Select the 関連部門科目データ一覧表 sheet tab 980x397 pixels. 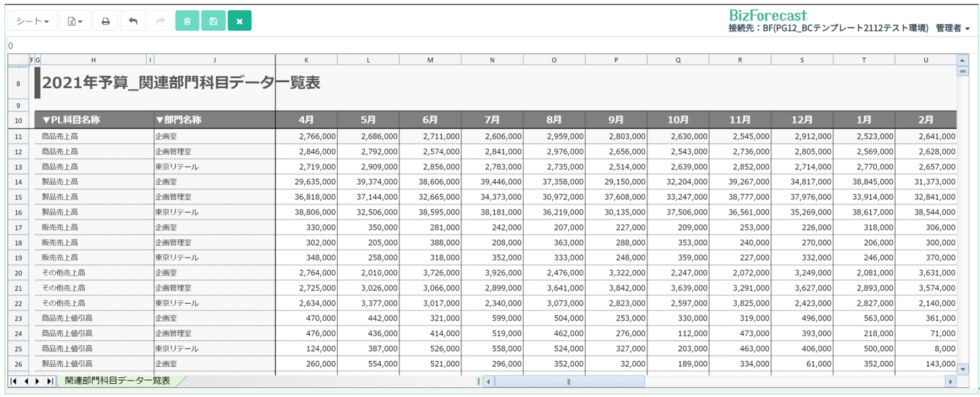(x=118, y=381)
